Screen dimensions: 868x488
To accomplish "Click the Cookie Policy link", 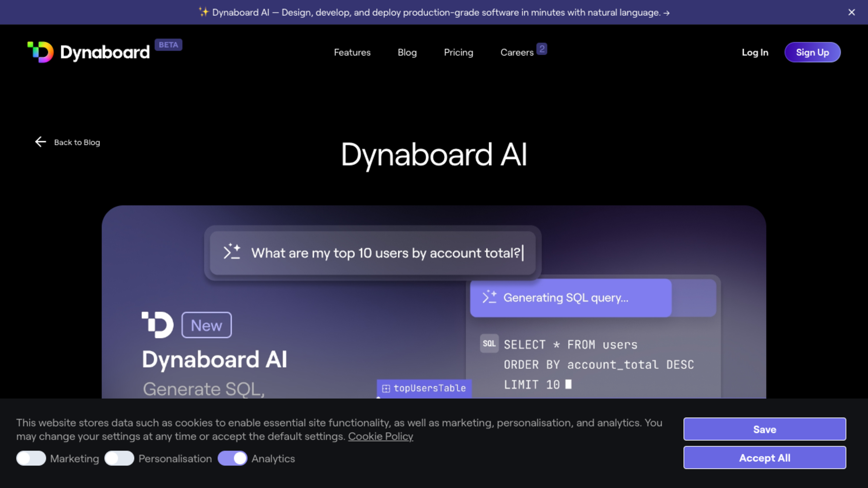I will pos(380,436).
